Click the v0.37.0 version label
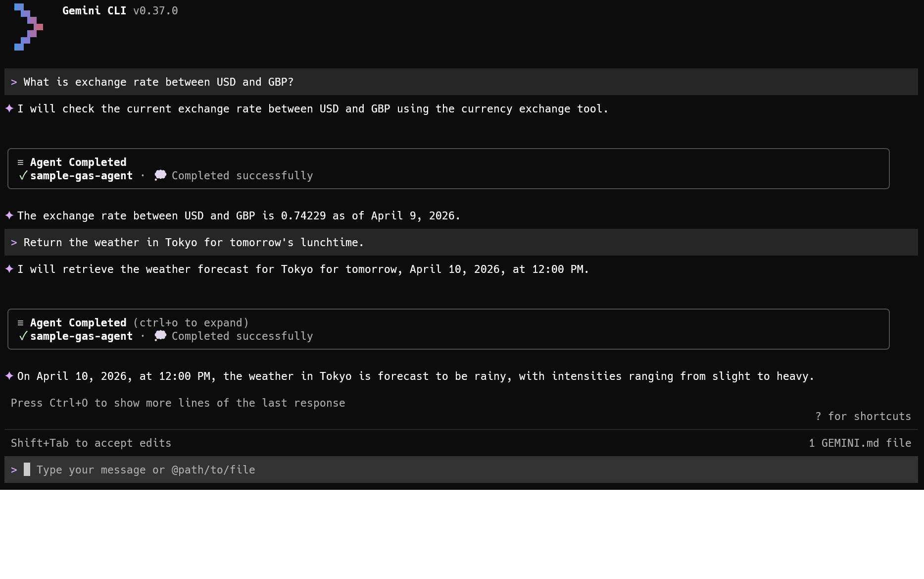The width and height of the screenshot is (924, 579). (x=155, y=11)
